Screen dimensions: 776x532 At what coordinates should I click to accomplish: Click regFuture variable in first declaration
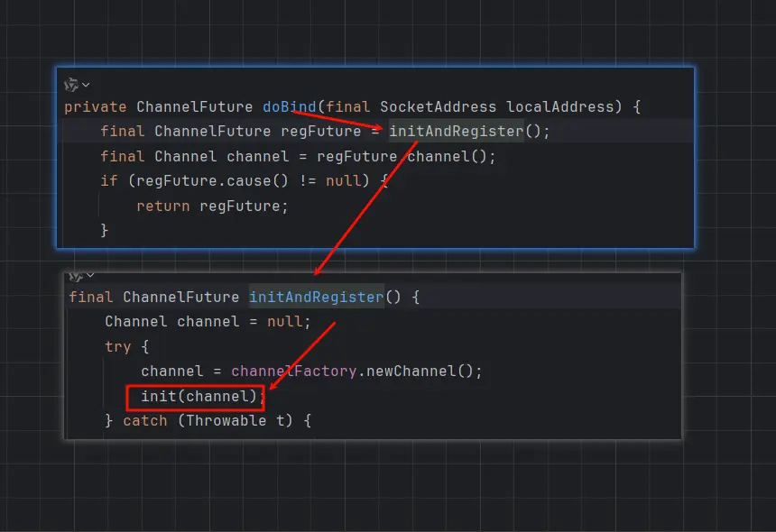pyautogui.click(x=320, y=131)
